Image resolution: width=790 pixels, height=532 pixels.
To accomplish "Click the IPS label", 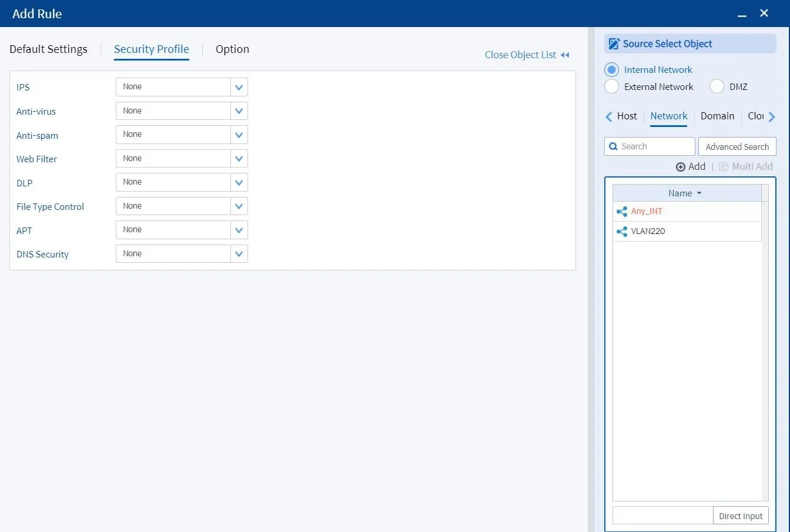I will (x=23, y=88).
